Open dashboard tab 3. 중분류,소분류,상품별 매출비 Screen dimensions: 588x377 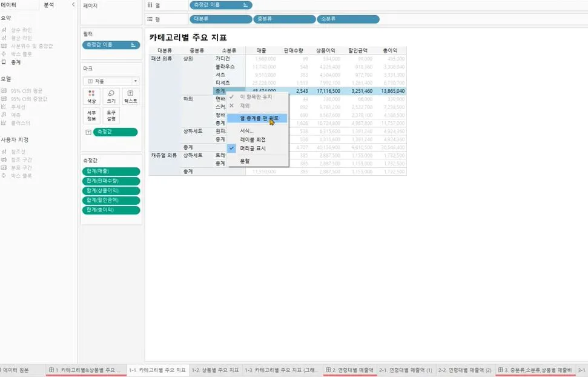point(535,370)
